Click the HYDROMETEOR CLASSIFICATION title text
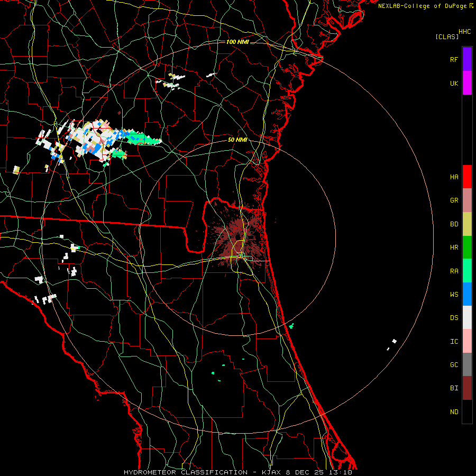 click(186, 472)
